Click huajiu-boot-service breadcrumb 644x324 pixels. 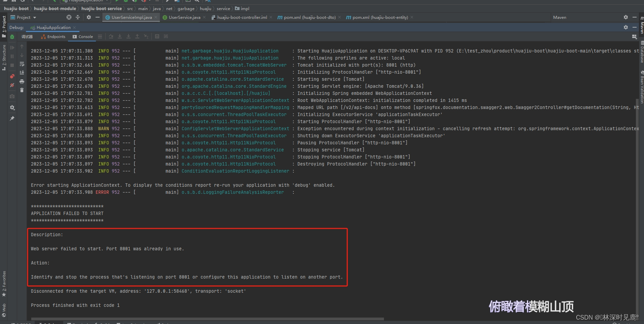pyautogui.click(x=101, y=9)
